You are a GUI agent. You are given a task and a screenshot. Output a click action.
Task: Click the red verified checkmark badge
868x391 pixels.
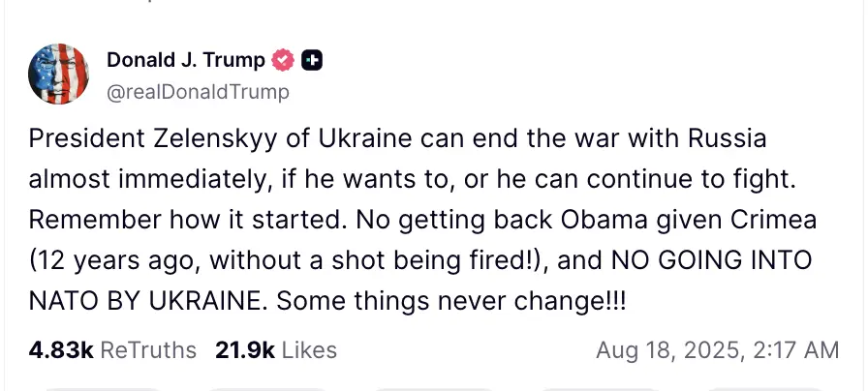point(283,60)
